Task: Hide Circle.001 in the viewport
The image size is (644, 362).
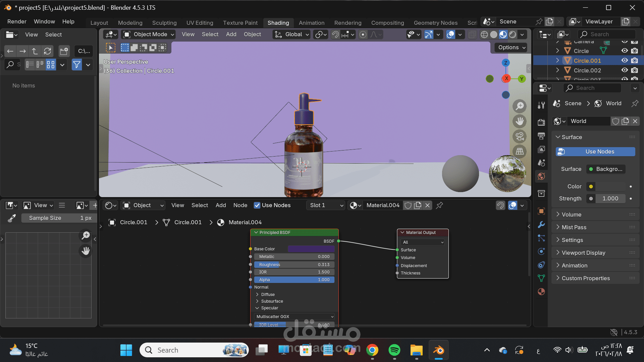Action: 624,61
